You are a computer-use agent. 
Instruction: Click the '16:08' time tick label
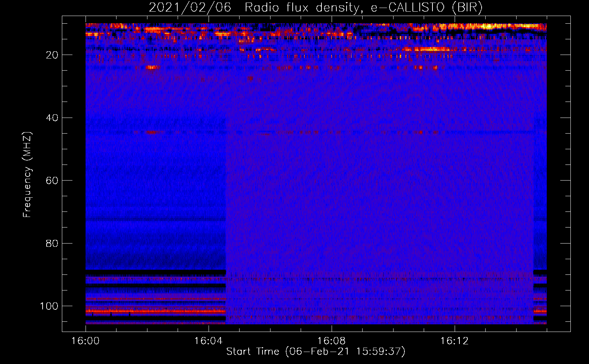click(331, 341)
